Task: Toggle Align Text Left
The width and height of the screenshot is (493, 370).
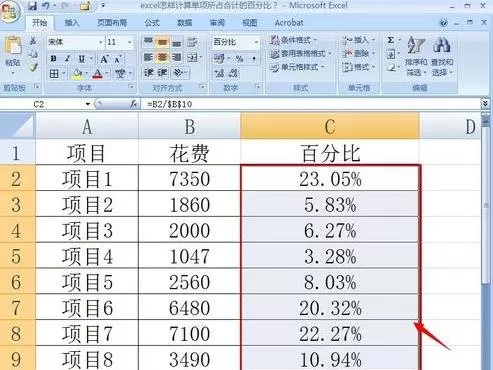Action: pyautogui.click(x=148, y=58)
